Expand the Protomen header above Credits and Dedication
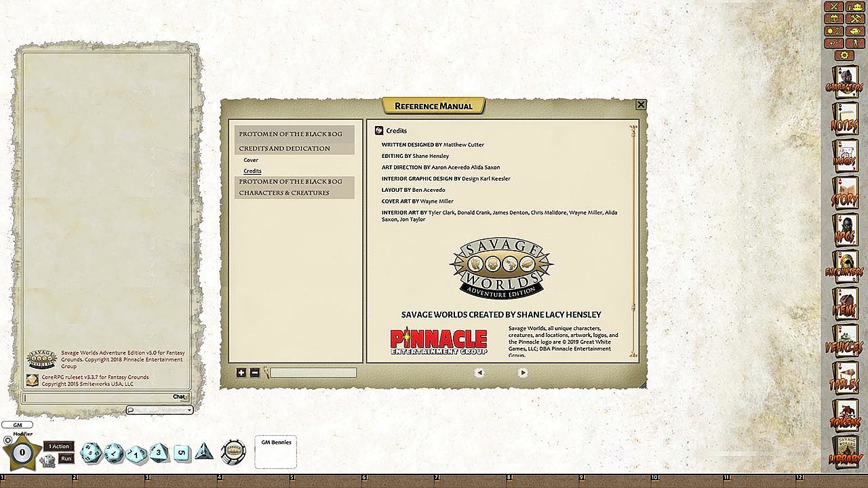The width and height of the screenshot is (868, 488). coord(294,134)
